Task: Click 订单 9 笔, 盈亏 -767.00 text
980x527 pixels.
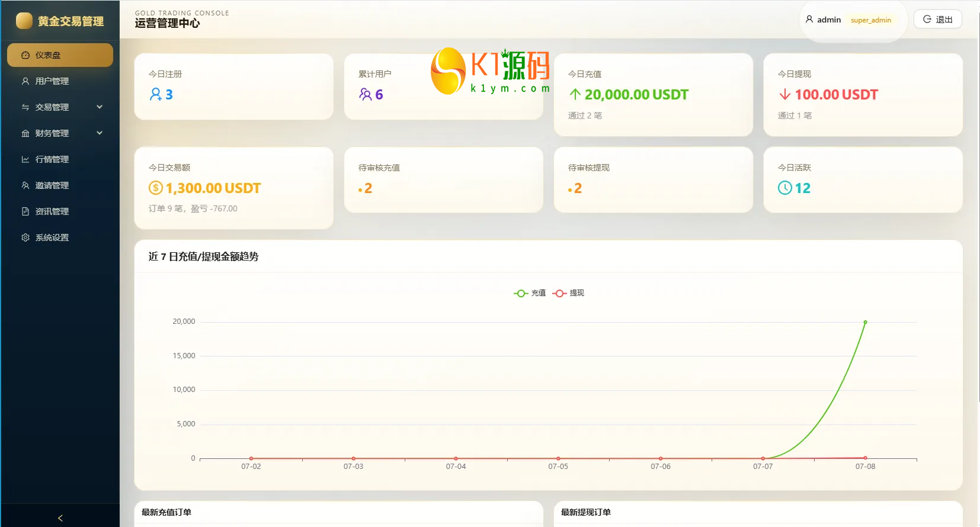Action: (193, 208)
